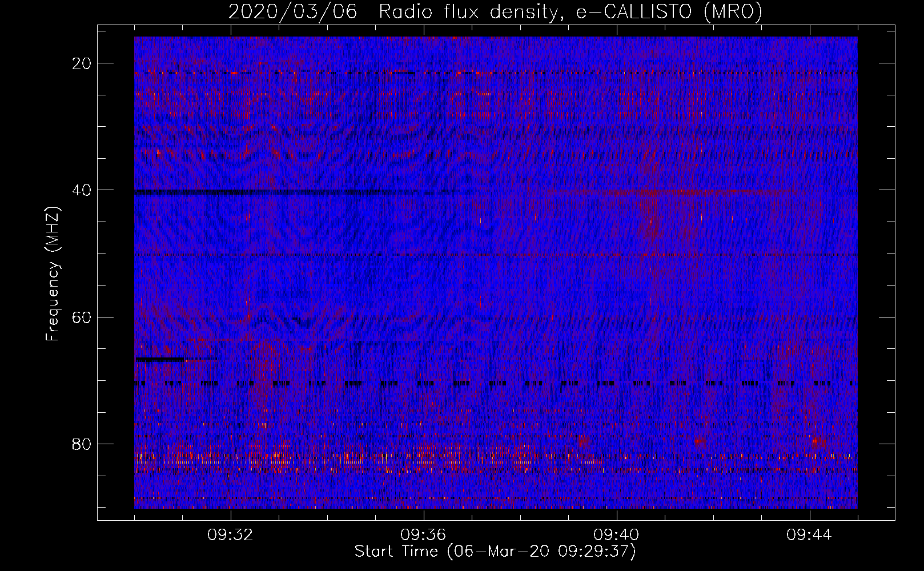The image size is (924, 571).
Task: Click the frequency tick label '60'
Action: click(82, 317)
